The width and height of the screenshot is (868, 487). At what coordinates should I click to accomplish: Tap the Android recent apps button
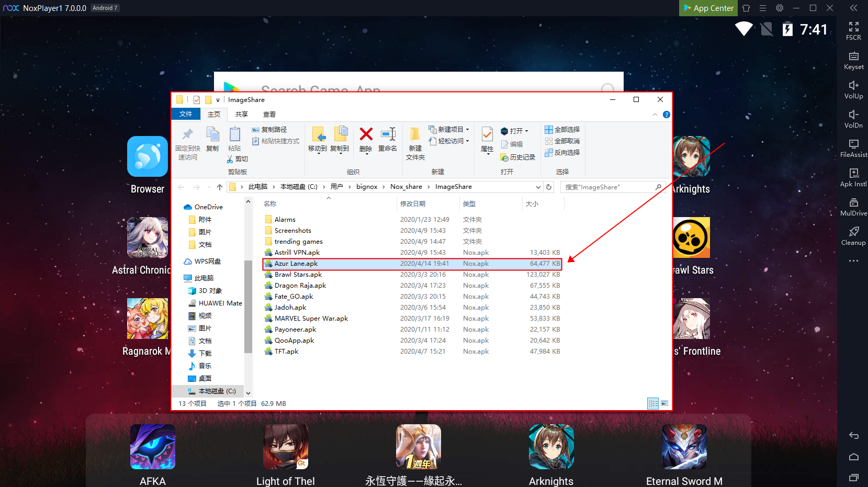[x=854, y=477]
